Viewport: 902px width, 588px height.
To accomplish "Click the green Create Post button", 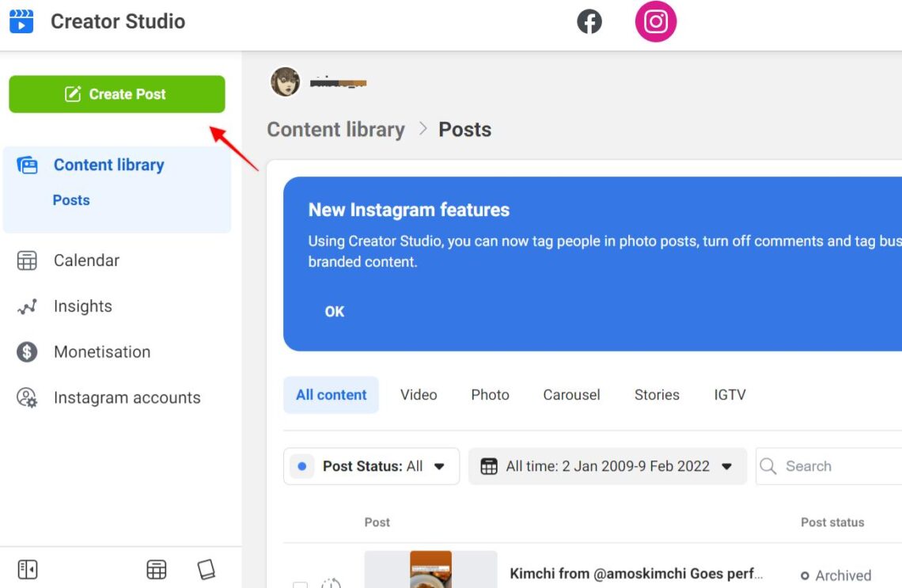I will [x=116, y=93].
